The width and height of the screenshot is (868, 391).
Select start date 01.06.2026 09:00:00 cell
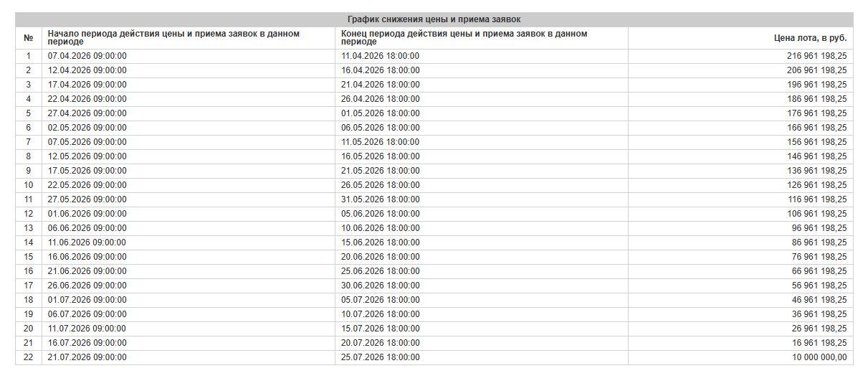pyautogui.click(x=87, y=214)
